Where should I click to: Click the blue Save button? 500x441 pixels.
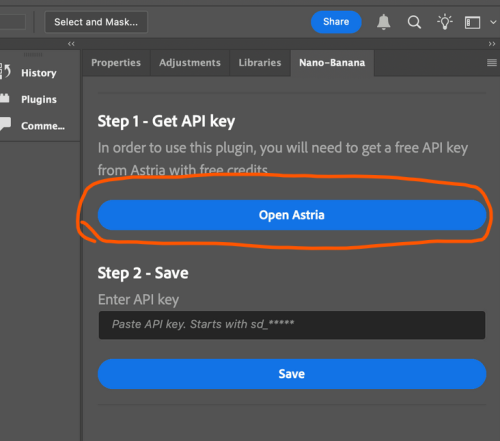292,374
